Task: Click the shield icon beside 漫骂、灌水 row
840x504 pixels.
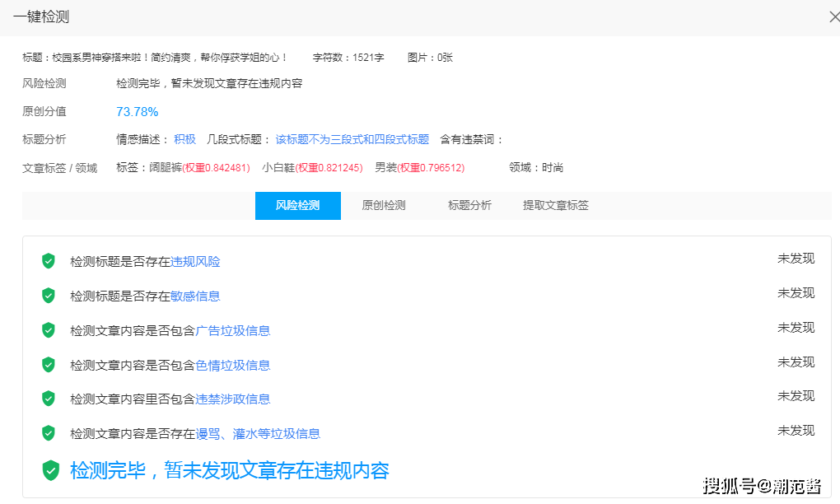Action: (49, 433)
